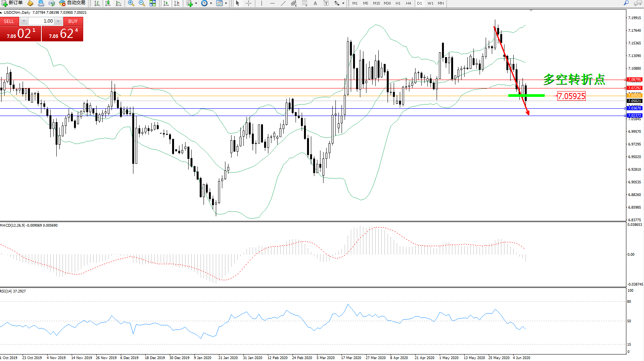Click the tile windows icon

pyautogui.click(x=153, y=3)
